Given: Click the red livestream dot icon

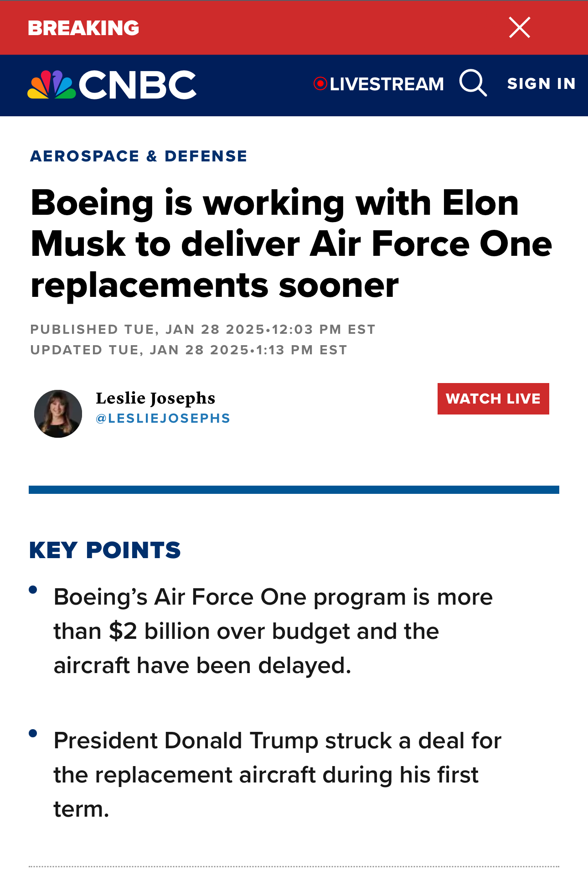Looking at the screenshot, I should coord(320,84).
